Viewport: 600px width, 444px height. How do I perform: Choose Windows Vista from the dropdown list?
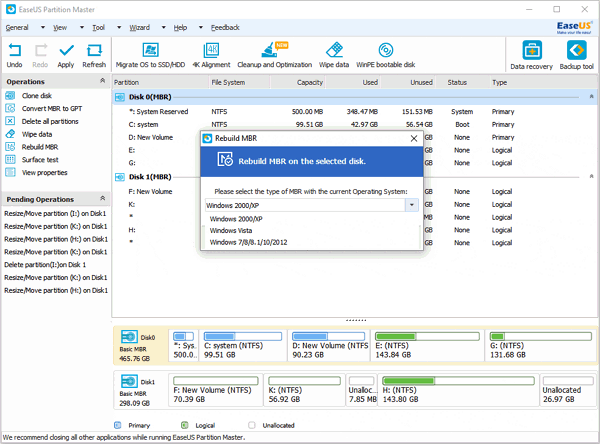pos(230,230)
